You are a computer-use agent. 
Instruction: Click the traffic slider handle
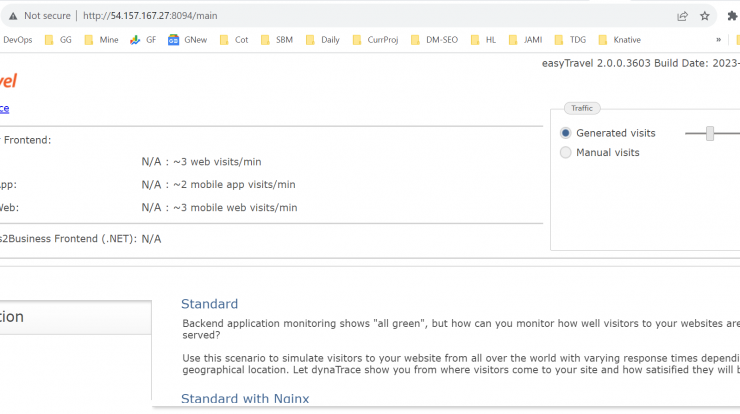(710, 134)
